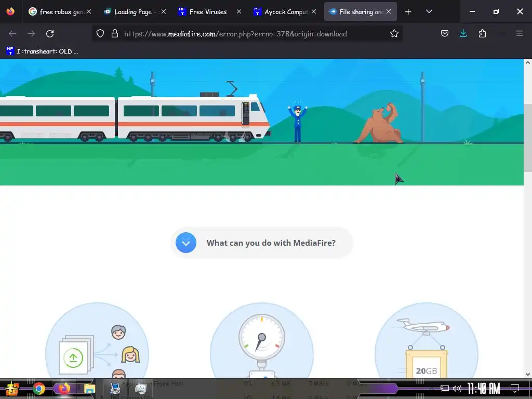Open the tracking protection shield icon
The width and height of the screenshot is (532, 399).
coord(100,34)
